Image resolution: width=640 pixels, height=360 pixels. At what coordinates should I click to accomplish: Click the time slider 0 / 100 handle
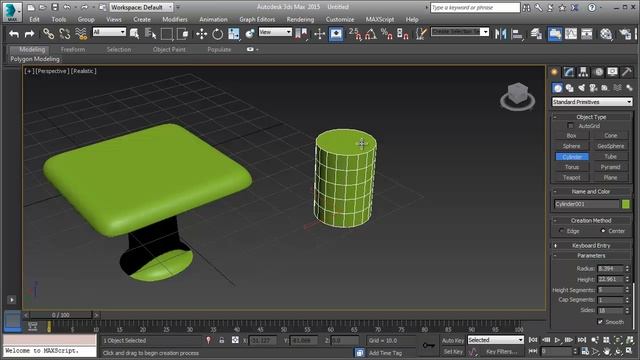[61, 315]
